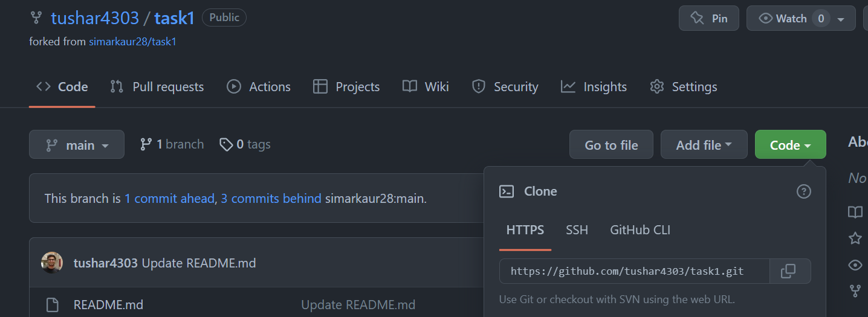The image size is (868, 317).
Task: Click the fork icon beside tushar4303
Action: (36, 18)
